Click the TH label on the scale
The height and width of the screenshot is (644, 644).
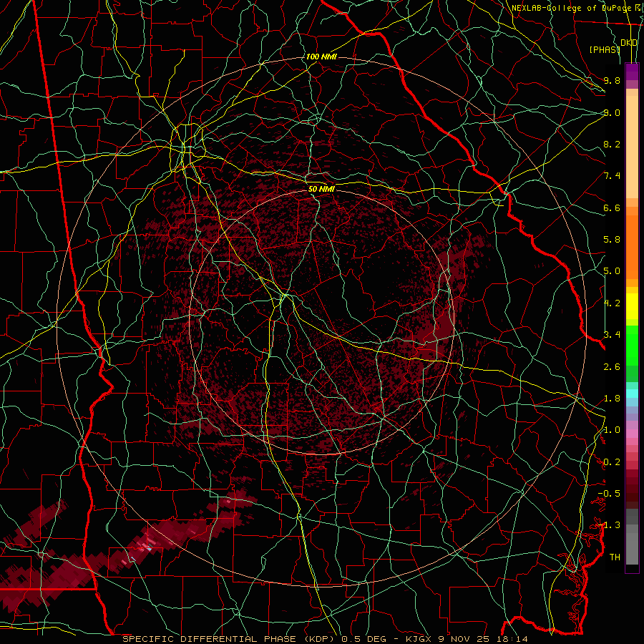coord(615,557)
